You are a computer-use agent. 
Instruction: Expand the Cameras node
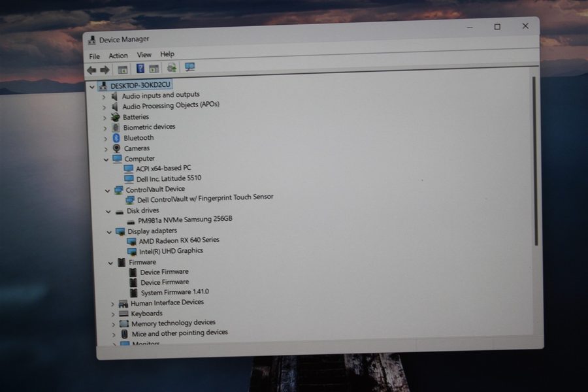click(106, 150)
